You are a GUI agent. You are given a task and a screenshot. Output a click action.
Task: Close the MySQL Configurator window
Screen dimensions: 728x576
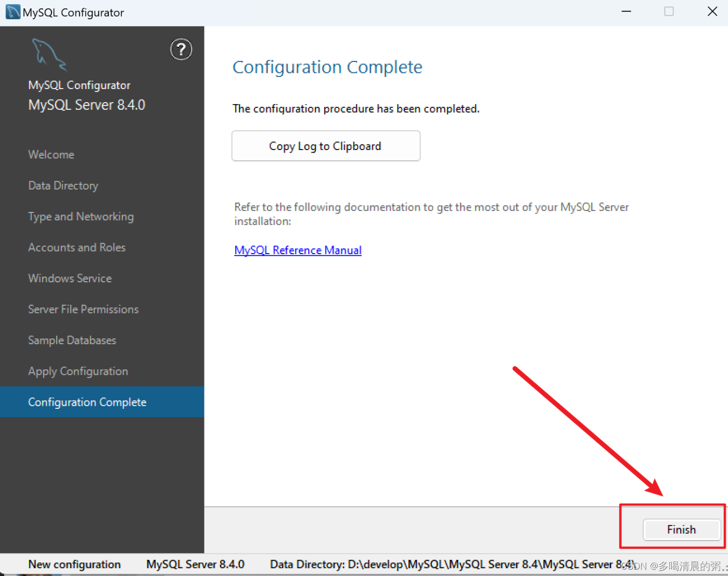tap(712, 11)
